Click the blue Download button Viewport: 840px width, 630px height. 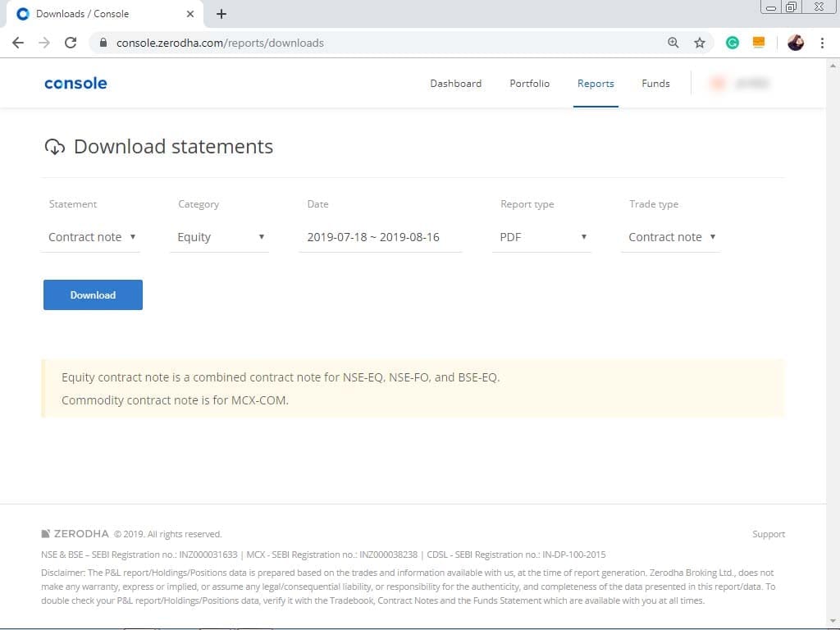(94, 294)
